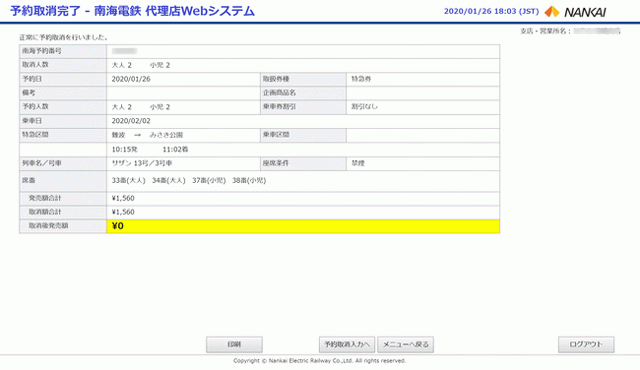
Task: Click 予約日 value 2020/01/26
Action: (131, 79)
